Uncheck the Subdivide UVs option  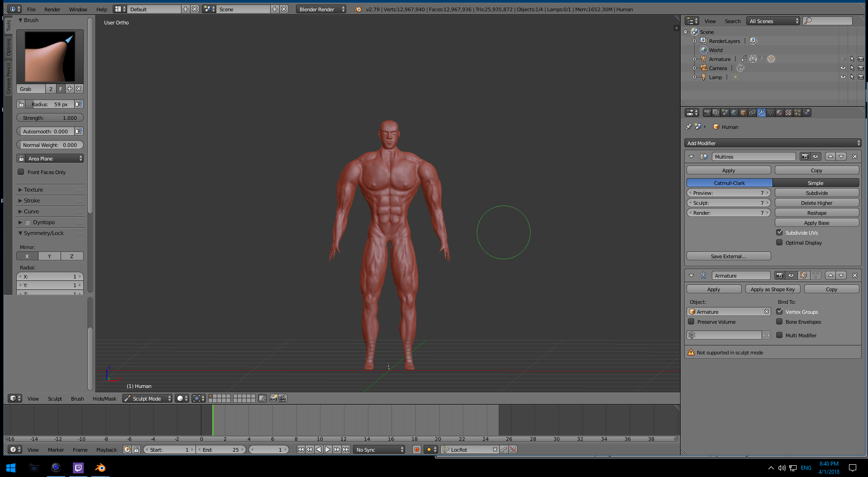(779, 232)
